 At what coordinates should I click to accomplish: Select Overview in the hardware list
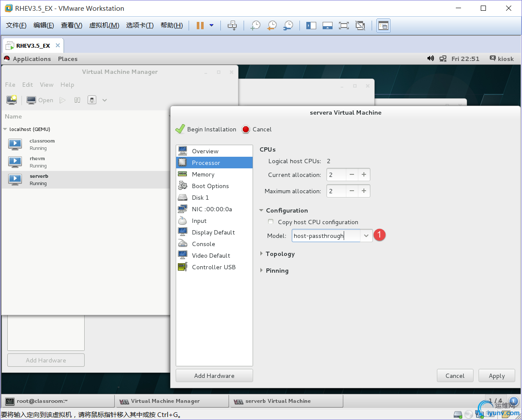[214, 151]
